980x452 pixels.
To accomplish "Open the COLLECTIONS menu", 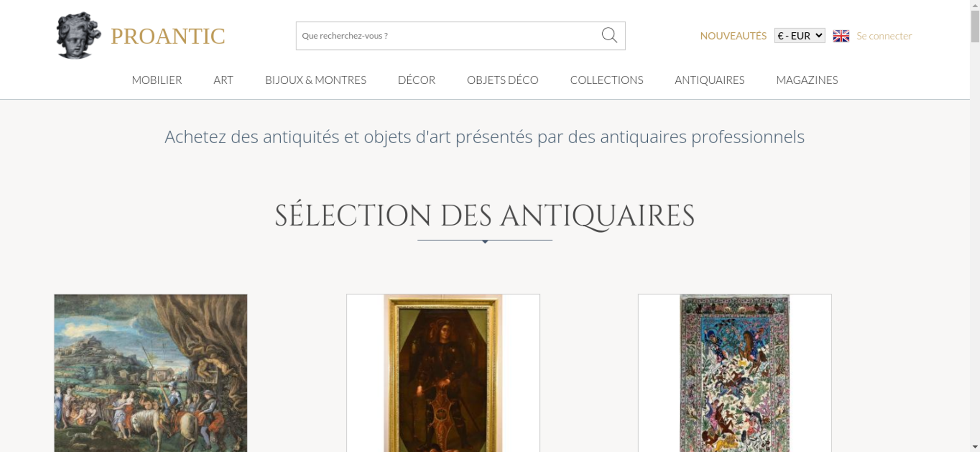I will tap(607, 80).
